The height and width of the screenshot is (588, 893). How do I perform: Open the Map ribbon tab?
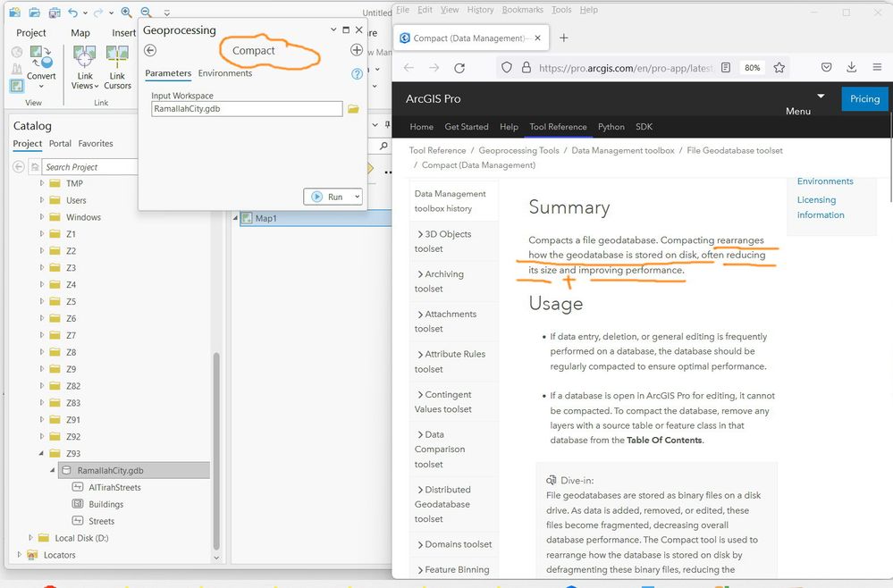[x=80, y=33]
